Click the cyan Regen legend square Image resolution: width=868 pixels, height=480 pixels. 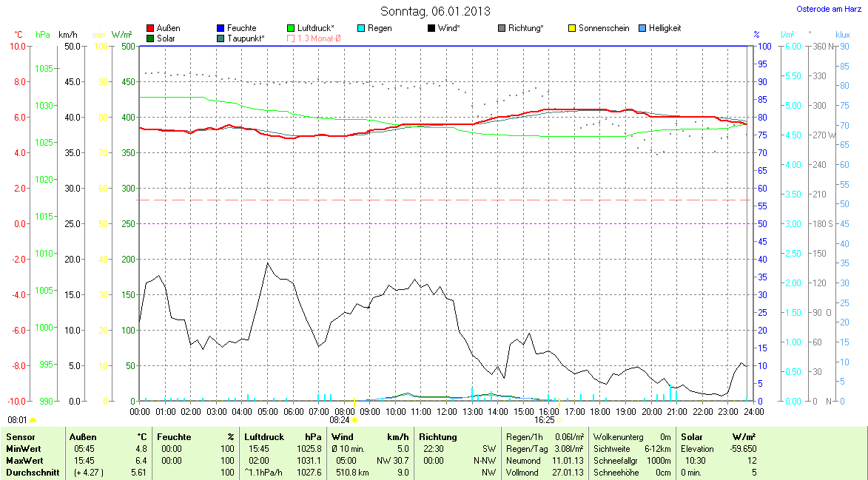[x=361, y=28]
